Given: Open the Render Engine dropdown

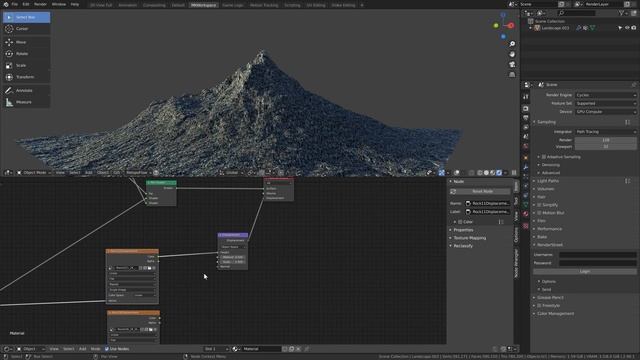Looking at the screenshot, I should coord(606,95).
